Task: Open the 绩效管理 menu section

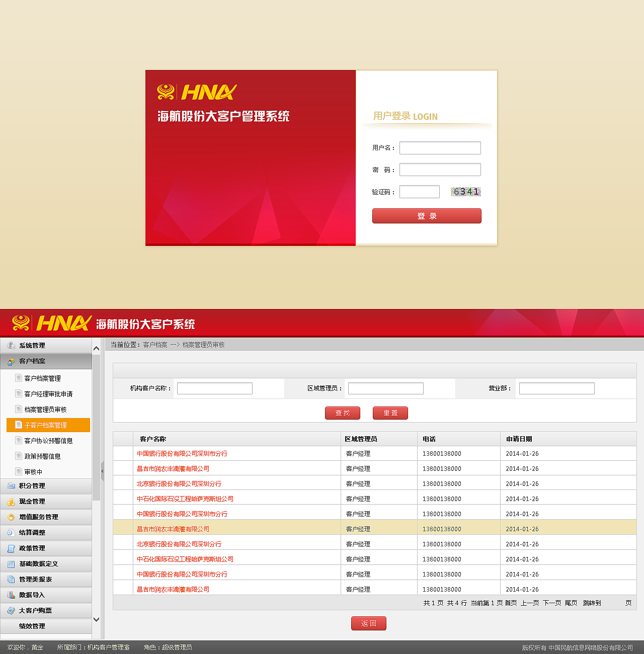Action: click(46, 626)
